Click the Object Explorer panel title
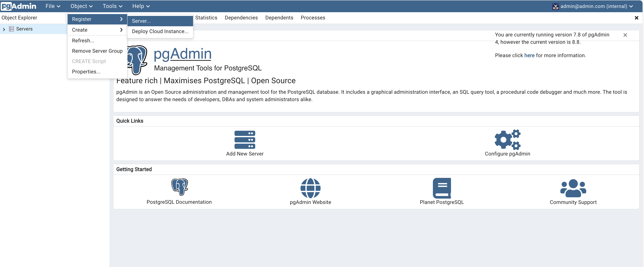Image resolution: width=644 pixels, height=267 pixels. (x=19, y=18)
